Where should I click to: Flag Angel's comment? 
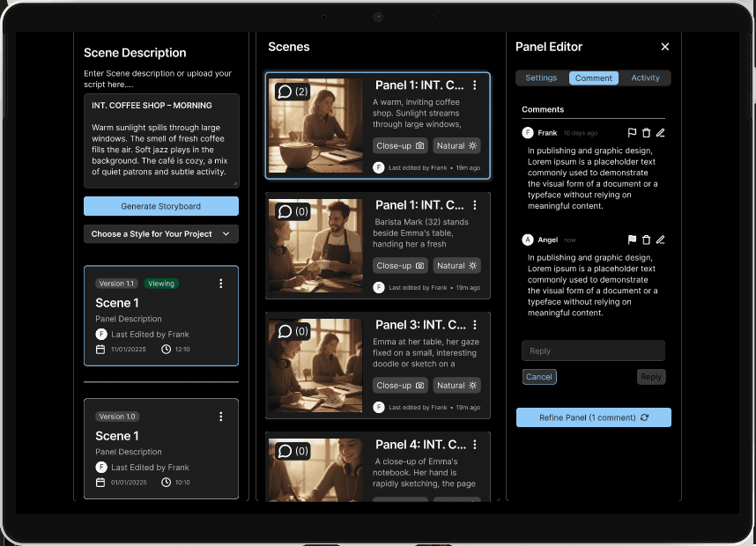click(632, 240)
